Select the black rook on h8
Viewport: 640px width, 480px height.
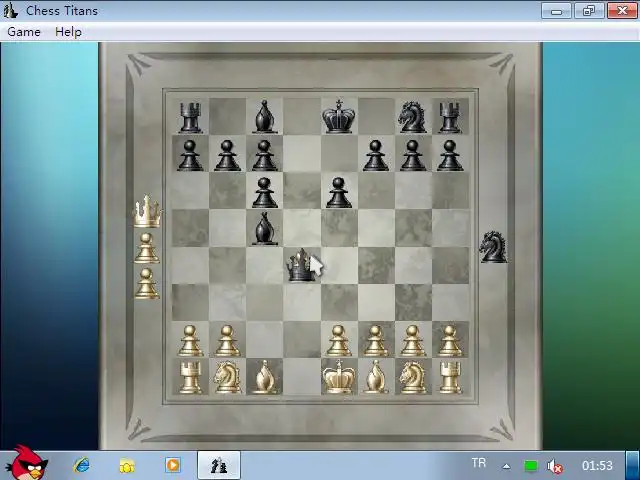pos(449,118)
